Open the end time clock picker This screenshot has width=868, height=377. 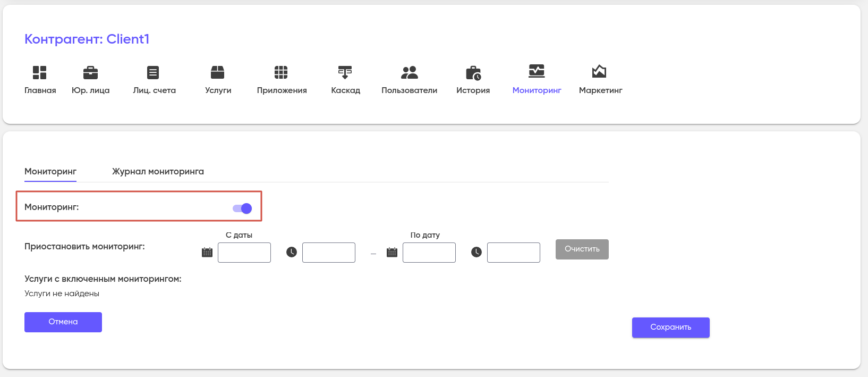(476, 252)
